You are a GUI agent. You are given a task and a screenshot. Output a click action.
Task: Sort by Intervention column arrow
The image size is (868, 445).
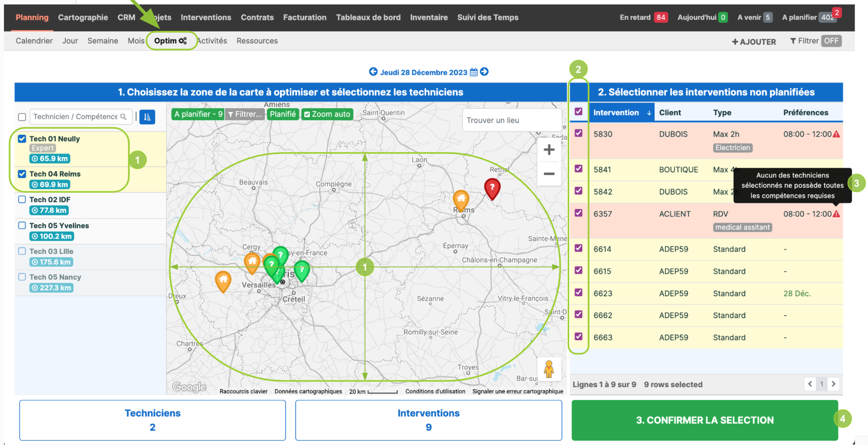[x=649, y=113]
